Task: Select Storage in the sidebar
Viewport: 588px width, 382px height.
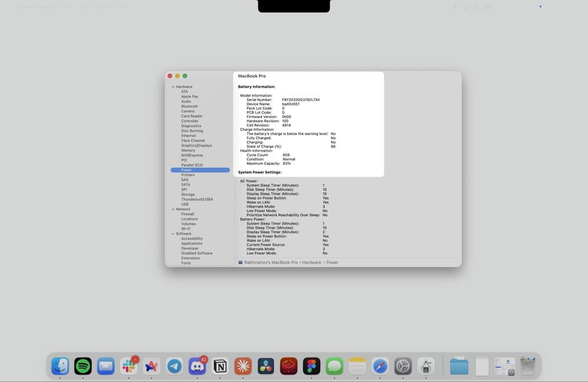Action: [188, 194]
